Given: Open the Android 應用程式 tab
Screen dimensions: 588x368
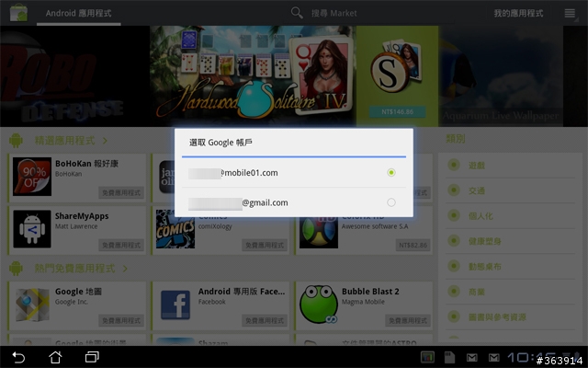Looking at the screenshot, I should tap(78, 14).
